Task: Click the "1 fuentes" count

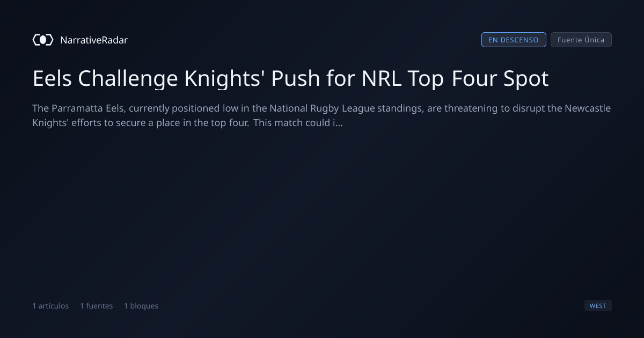Action: tap(97, 306)
